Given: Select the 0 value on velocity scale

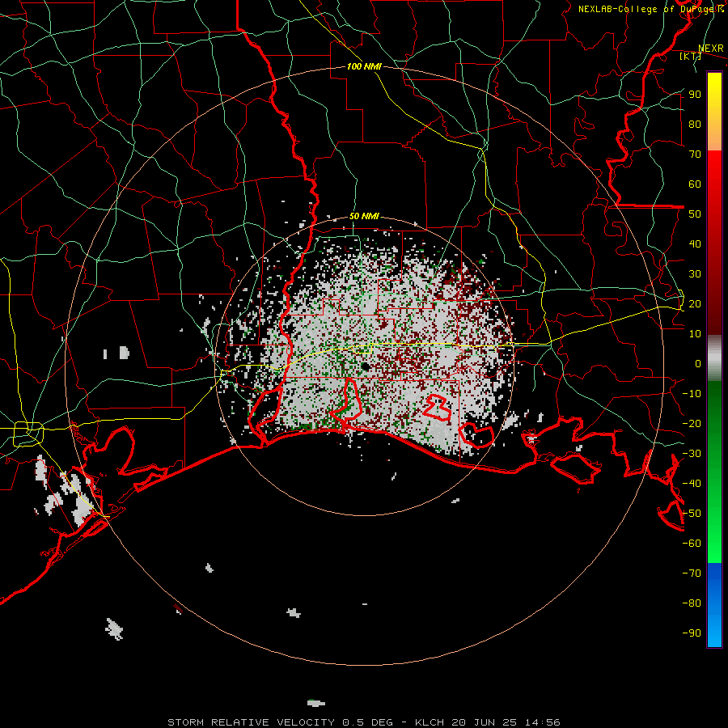Looking at the screenshot, I should 698,364.
